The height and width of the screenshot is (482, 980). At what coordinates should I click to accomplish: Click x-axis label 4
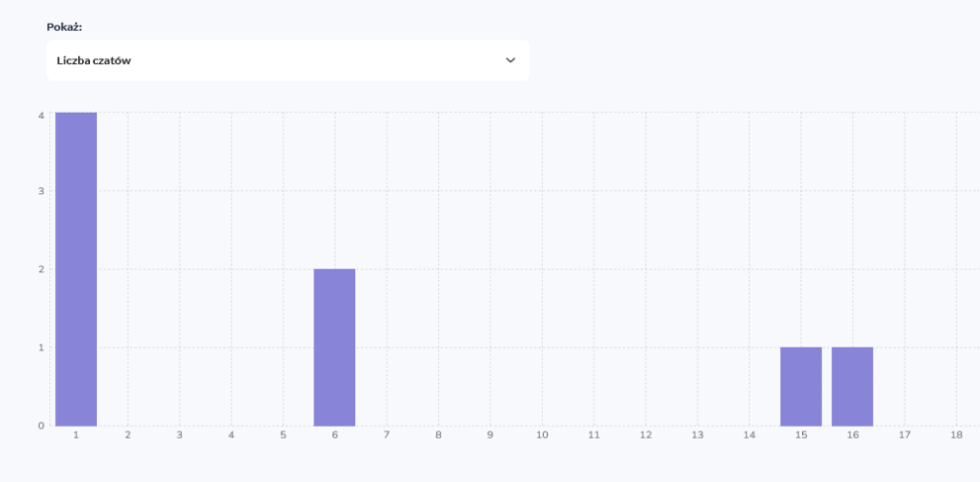coord(231,434)
